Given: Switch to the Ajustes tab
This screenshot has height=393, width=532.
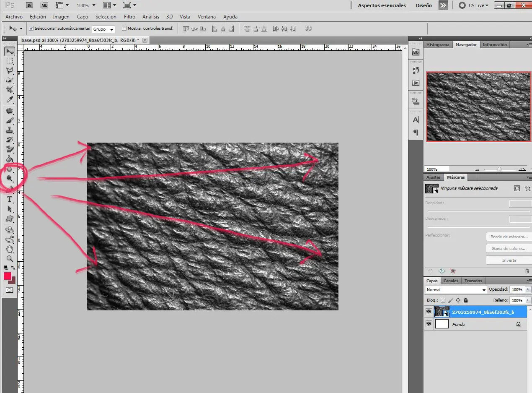Looking at the screenshot, I should tap(433, 177).
